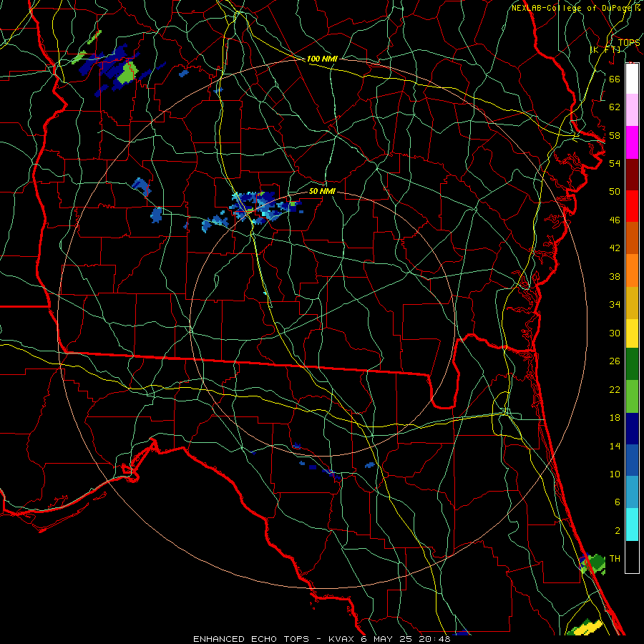Click the 22 legend value

pos(615,389)
